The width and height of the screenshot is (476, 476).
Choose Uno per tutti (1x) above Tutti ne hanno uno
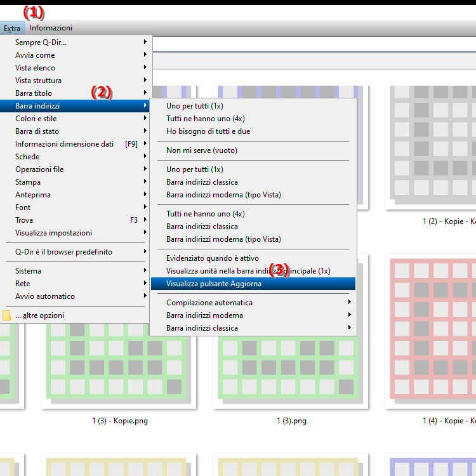pos(253,106)
